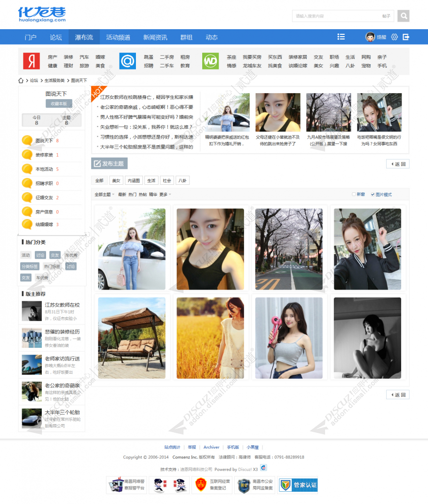Click the 收藏本版 button
428x504 pixels.
click(x=58, y=103)
